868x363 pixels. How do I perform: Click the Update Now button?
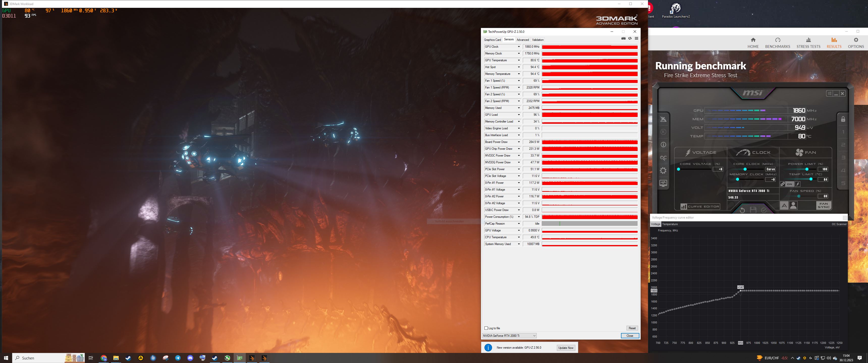point(566,348)
